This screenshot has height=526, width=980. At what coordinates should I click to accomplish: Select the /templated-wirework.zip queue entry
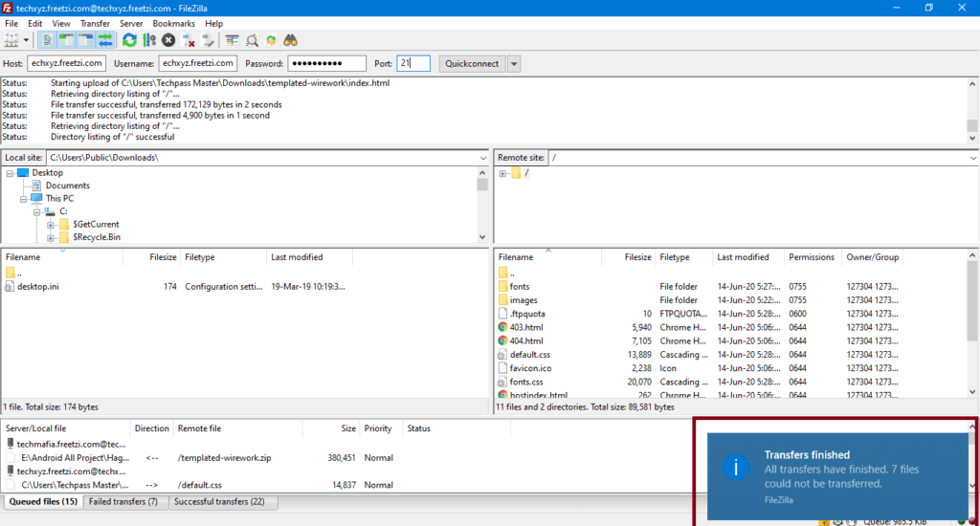224,458
